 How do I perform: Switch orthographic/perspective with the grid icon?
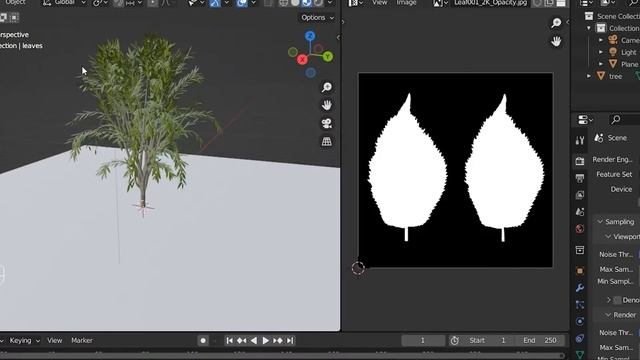(327, 141)
